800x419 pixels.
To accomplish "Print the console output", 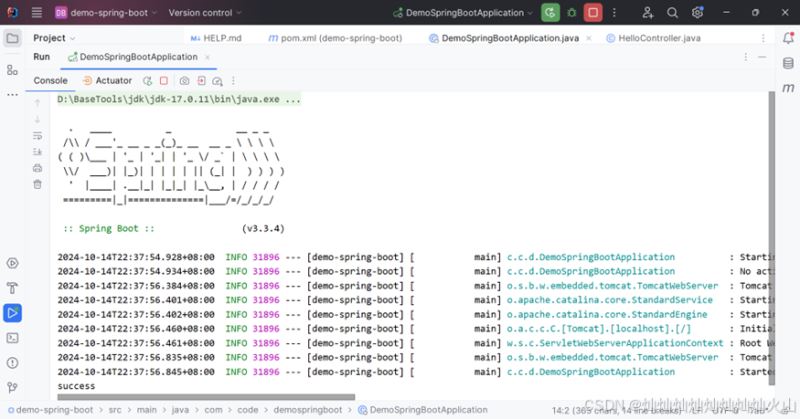I will [x=37, y=168].
